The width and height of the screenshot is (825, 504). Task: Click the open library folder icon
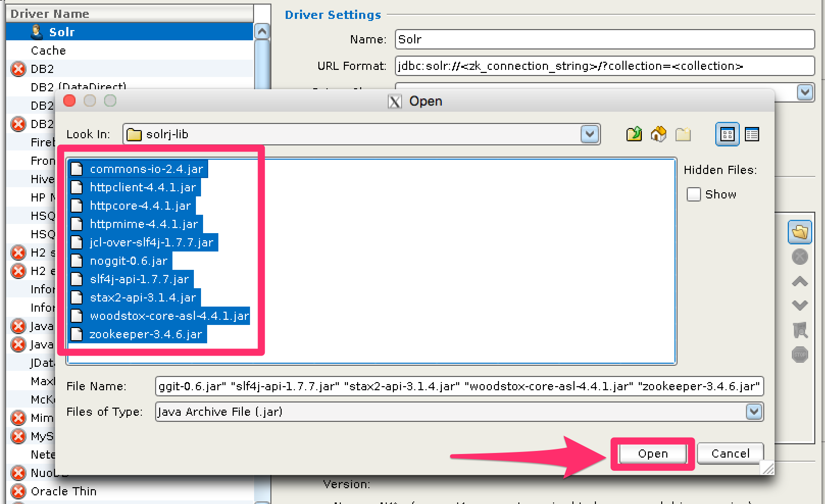(x=799, y=233)
